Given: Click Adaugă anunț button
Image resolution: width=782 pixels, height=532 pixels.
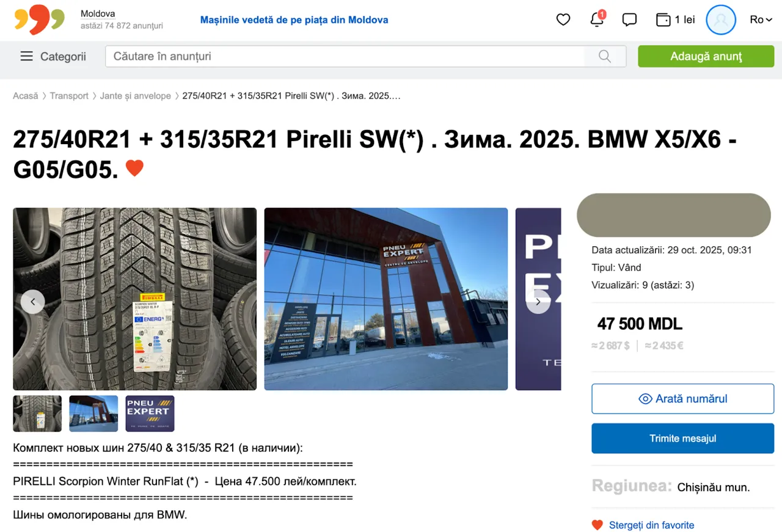Looking at the screenshot, I should click(x=706, y=56).
